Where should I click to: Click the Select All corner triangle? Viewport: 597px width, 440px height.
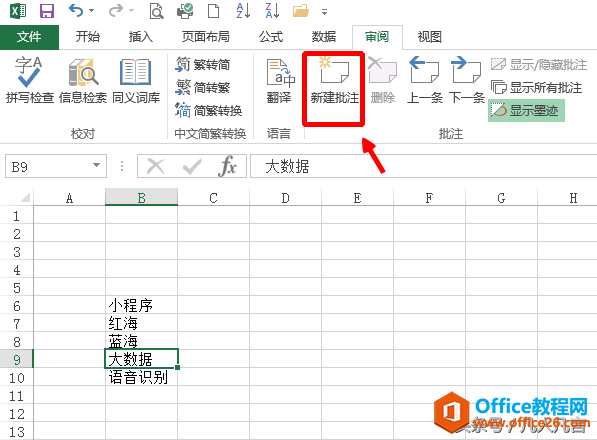[25, 197]
